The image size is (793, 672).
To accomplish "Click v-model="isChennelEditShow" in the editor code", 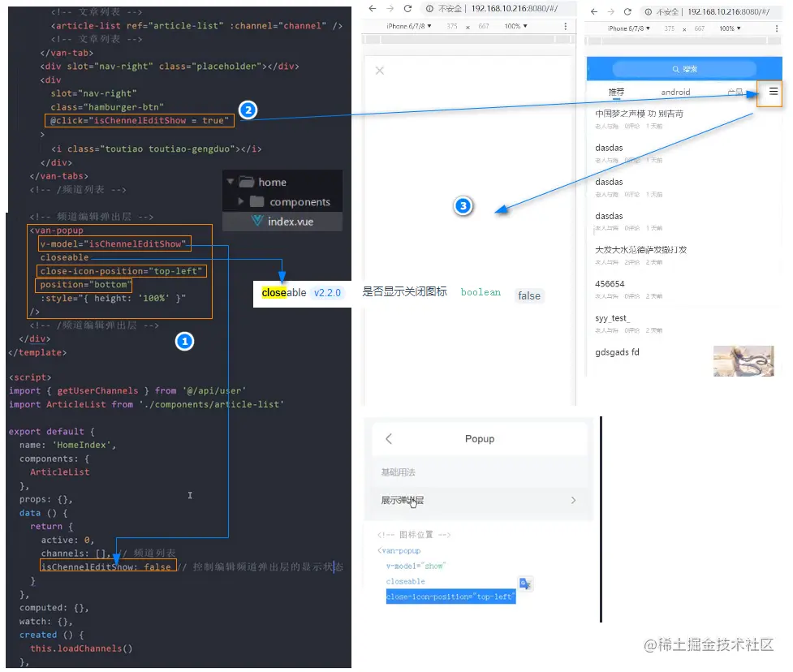I will pos(114,243).
